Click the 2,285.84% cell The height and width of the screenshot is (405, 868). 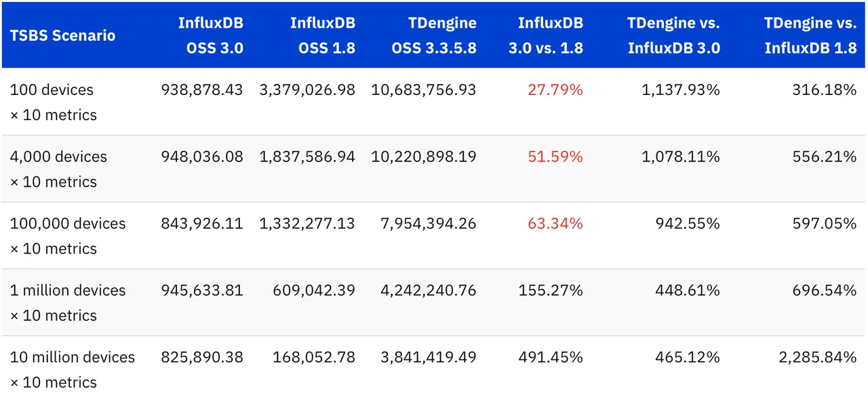[817, 357]
